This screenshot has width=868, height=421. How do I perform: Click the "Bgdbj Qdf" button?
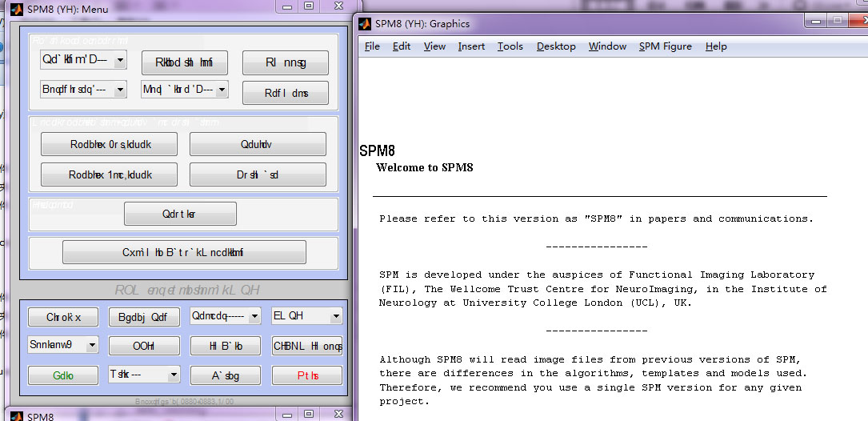[x=144, y=318]
